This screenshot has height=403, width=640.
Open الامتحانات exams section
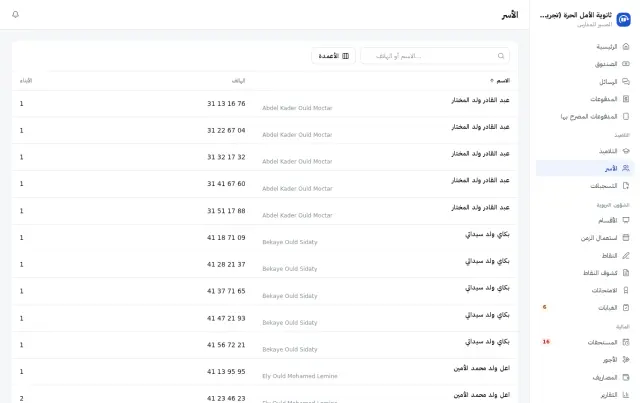(x=585, y=290)
